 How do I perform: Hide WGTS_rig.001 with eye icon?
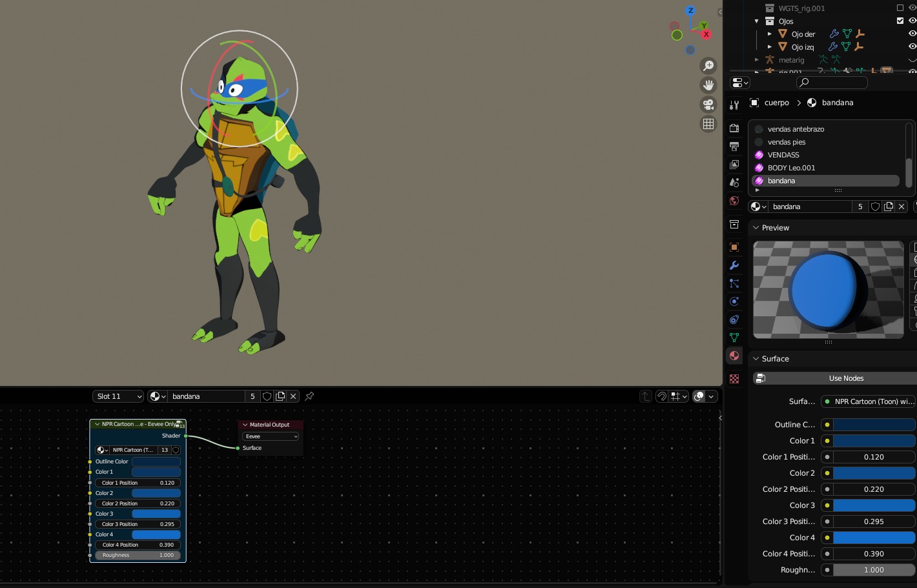(x=912, y=8)
